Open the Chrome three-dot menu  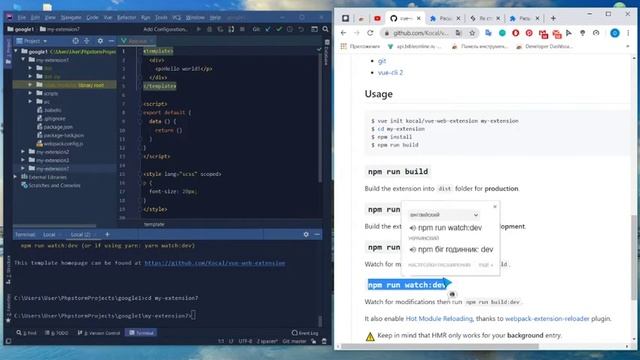point(628,33)
